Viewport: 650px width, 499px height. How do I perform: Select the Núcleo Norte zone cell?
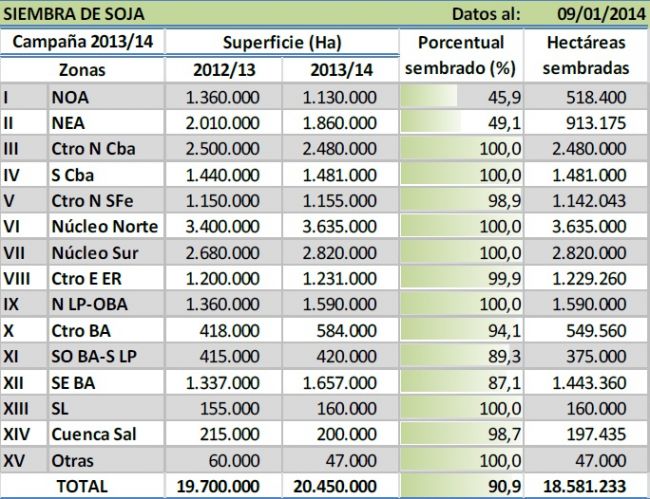[x=105, y=226]
